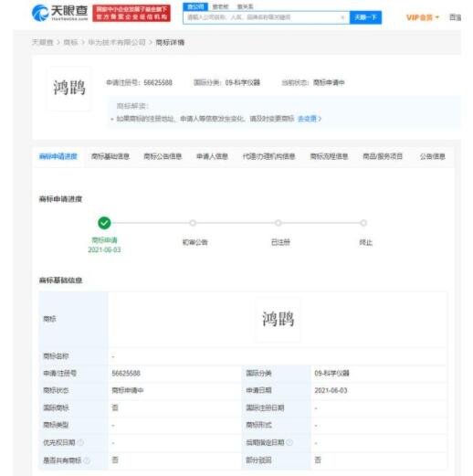Select the 已注册 progress step marker
The height and width of the screenshot is (476, 473).
pyautogui.click(x=278, y=223)
